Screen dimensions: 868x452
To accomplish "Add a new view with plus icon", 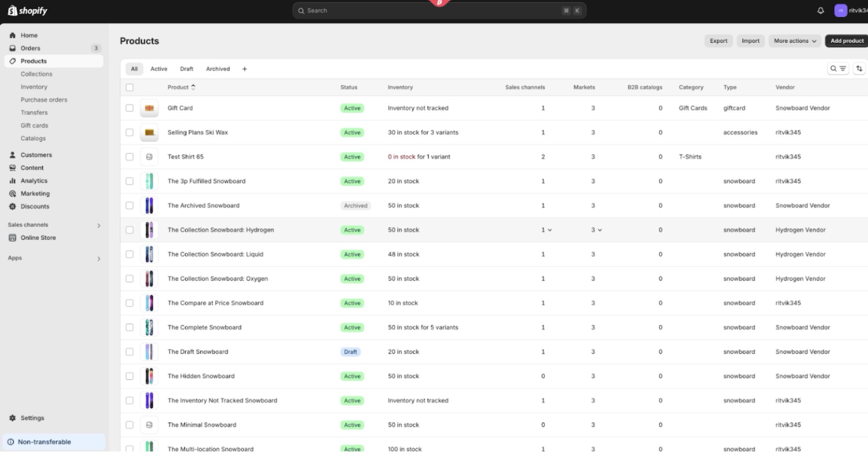I will (x=244, y=69).
